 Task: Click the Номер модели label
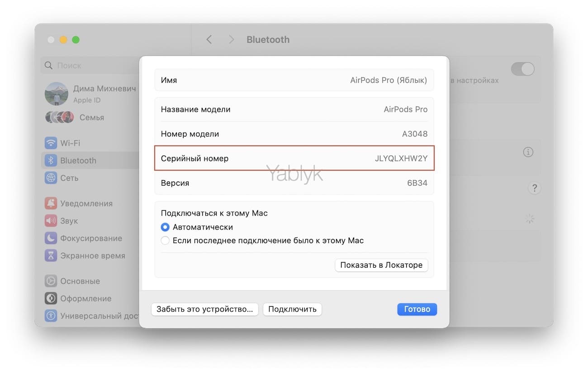(190, 134)
